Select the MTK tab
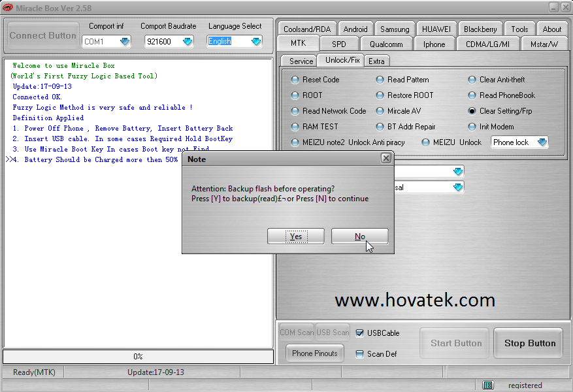This screenshot has height=392, width=573. tap(298, 43)
